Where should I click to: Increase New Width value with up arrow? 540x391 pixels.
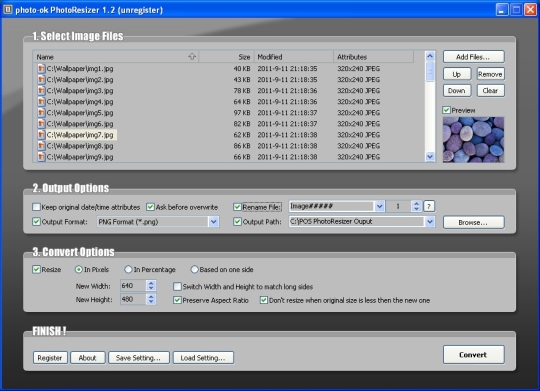click(151, 283)
